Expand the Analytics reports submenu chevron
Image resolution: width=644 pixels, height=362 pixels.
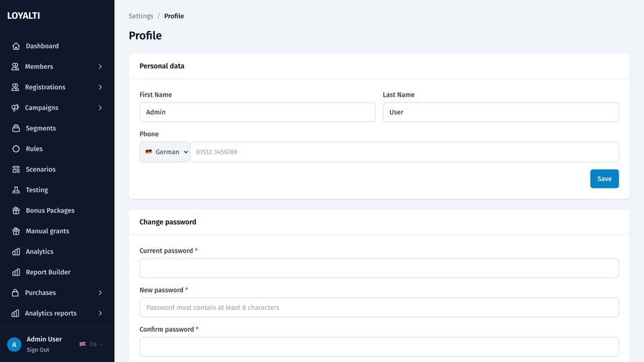[x=100, y=313]
